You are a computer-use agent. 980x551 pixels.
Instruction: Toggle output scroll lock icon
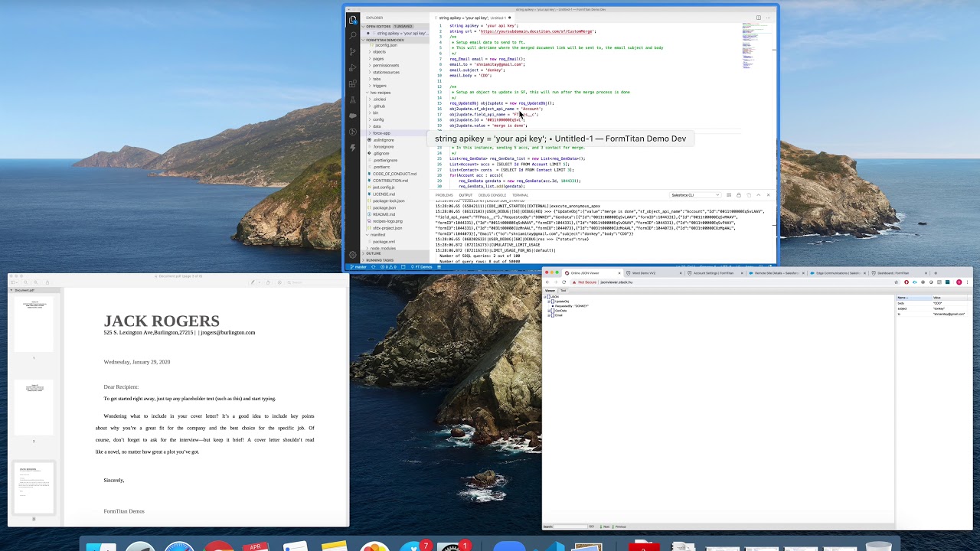739,195
